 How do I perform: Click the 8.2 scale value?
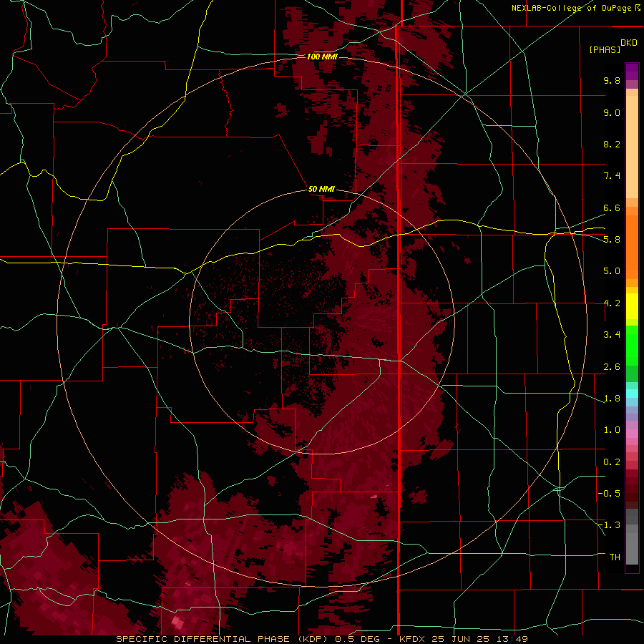point(612,144)
